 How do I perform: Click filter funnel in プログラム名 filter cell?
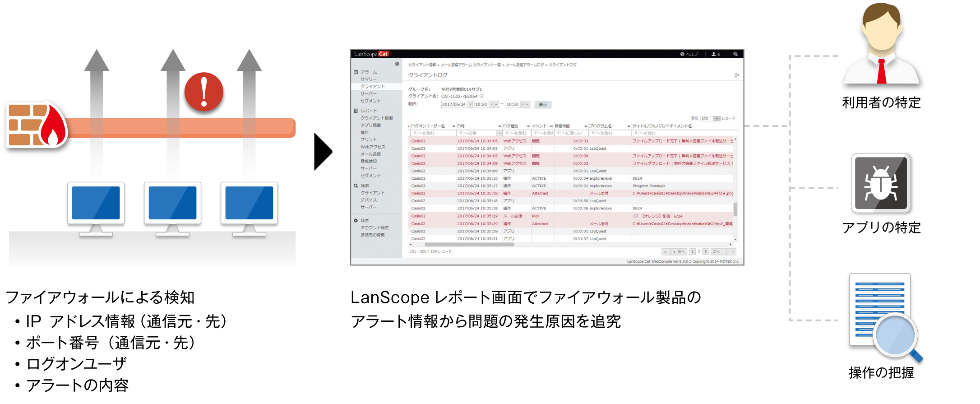point(593,133)
